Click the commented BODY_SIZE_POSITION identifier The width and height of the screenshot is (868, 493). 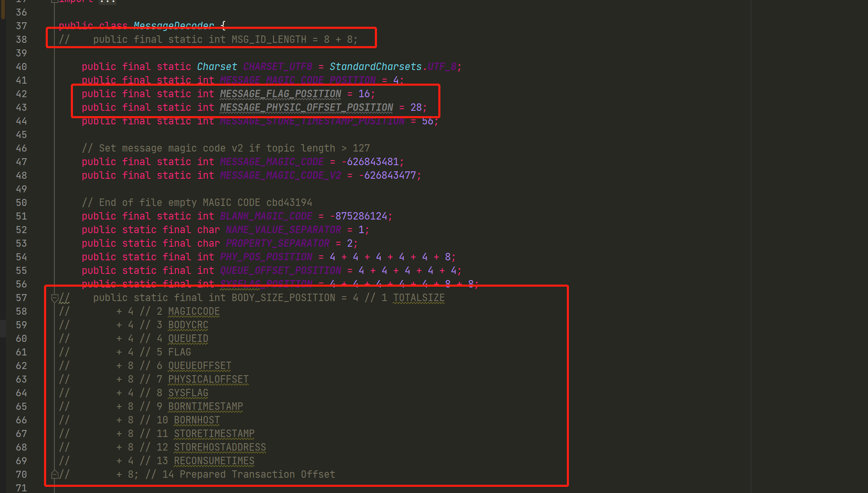[283, 298]
